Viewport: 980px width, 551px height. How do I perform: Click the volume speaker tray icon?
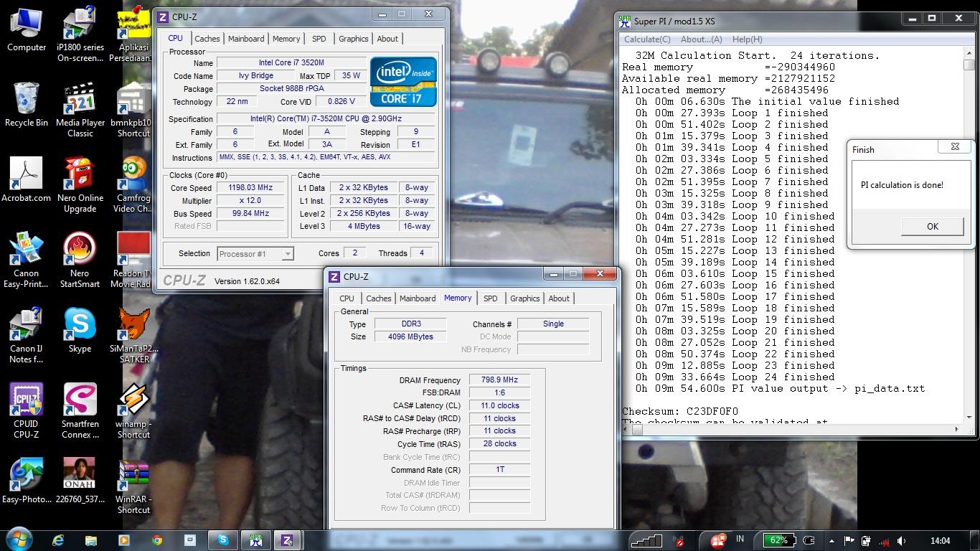point(901,541)
